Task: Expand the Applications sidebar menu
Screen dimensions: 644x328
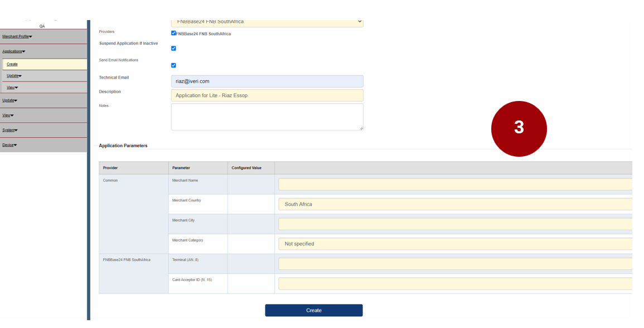Action: click(x=14, y=51)
